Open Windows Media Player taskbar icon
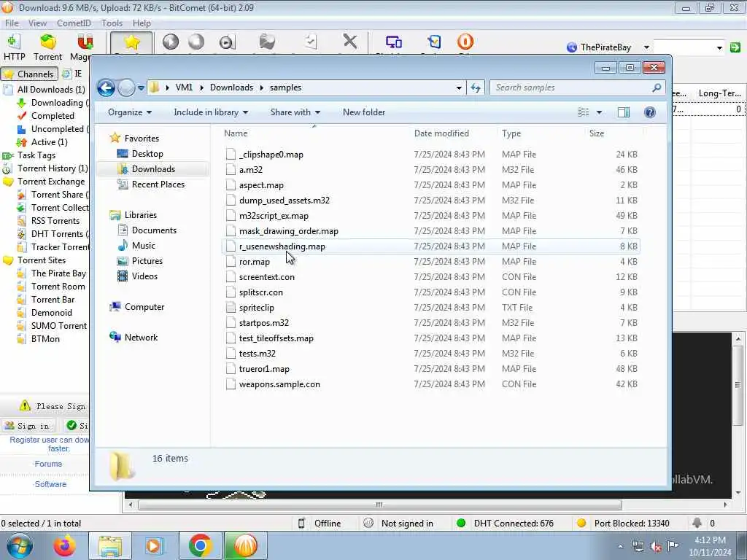The image size is (747, 560). [x=154, y=545]
